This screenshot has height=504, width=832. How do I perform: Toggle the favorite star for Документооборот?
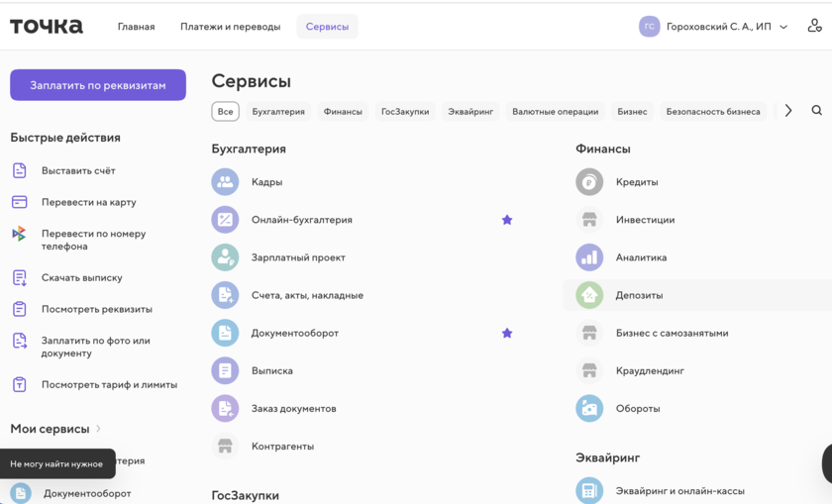(507, 333)
